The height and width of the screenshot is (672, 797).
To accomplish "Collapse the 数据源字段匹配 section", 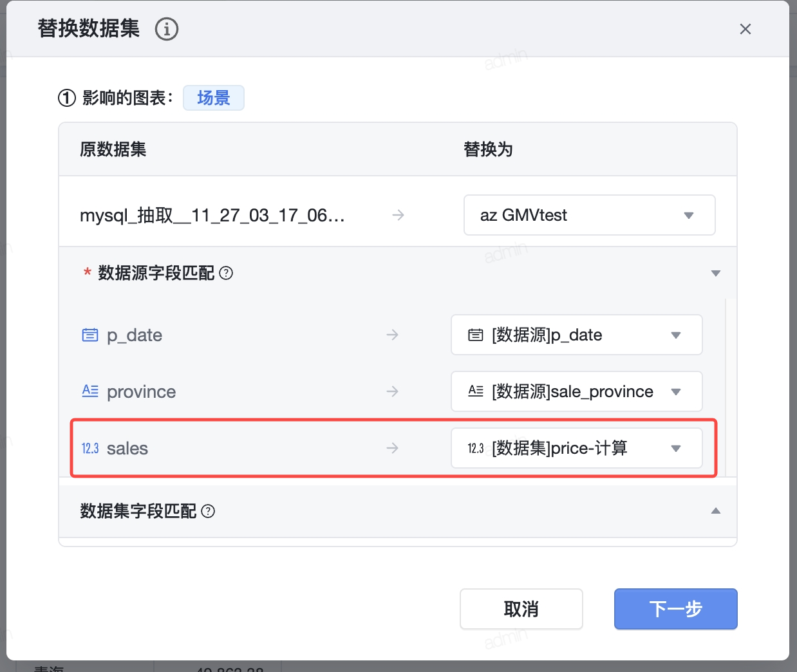I will (715, 274).
